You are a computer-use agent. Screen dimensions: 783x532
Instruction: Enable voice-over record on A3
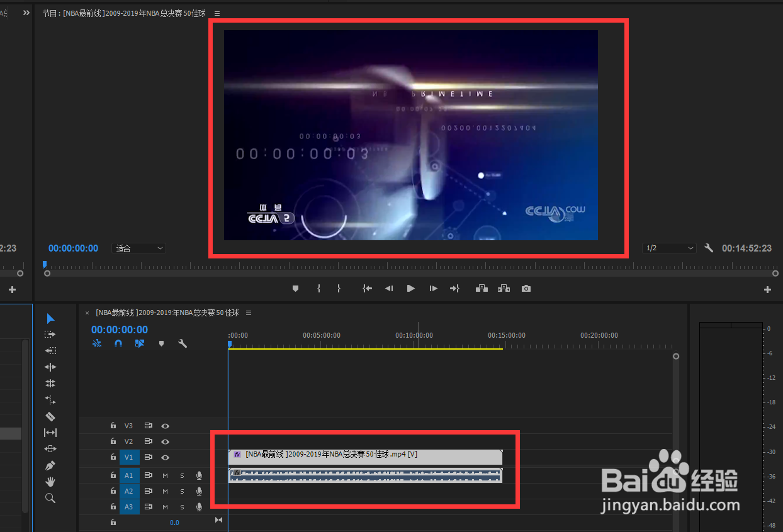point(199,507)
